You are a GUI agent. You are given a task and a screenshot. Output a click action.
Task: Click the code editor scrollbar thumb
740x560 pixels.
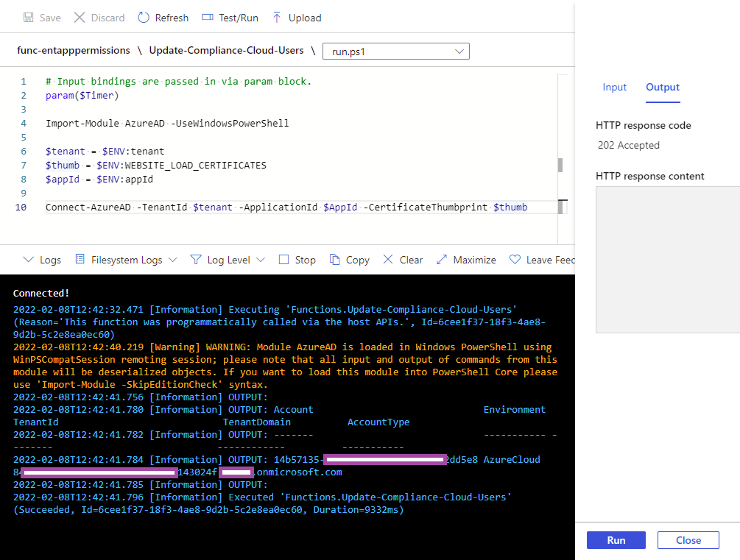(560, 165)
